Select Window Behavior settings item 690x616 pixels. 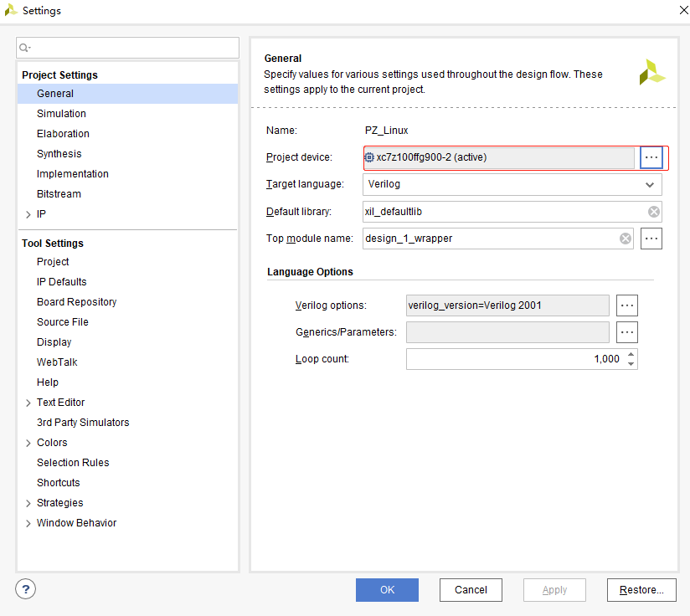[76, 523]
